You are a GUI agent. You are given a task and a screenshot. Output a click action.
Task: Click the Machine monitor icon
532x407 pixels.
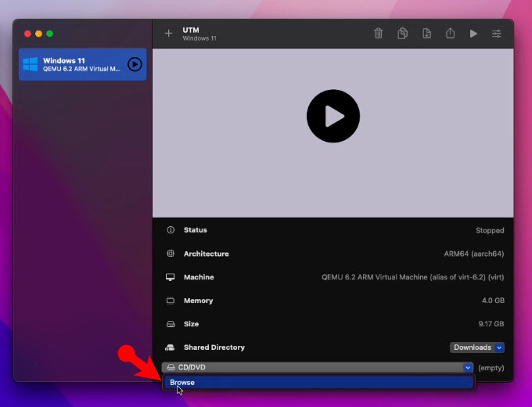click(171, 277)
